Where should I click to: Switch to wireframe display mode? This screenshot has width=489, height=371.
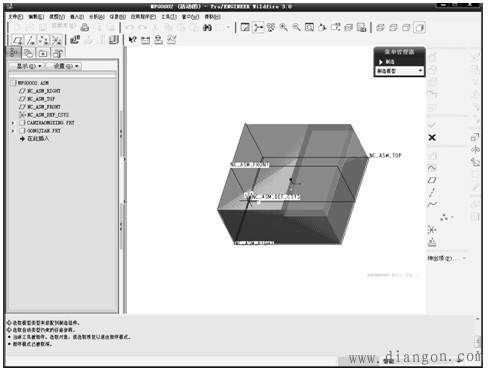click(x=380, y=27)
